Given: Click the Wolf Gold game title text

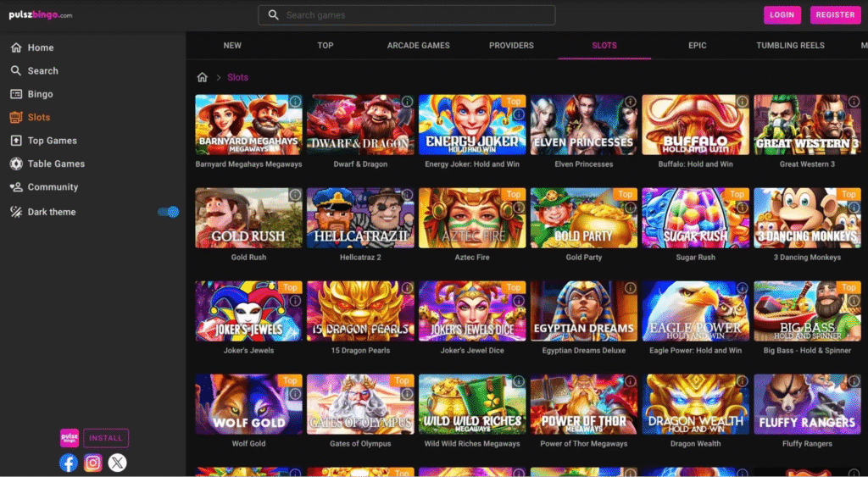Looking at the screenshot, I should pyautogui.click(x=249, y=444).
